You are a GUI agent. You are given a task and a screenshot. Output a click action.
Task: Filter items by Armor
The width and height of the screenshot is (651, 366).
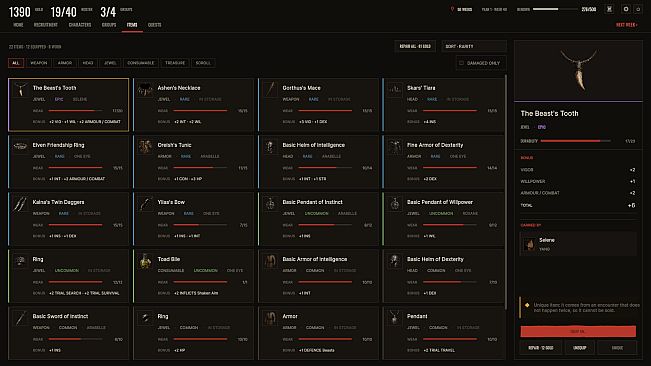pyautogui.click(x=65, y=63)
